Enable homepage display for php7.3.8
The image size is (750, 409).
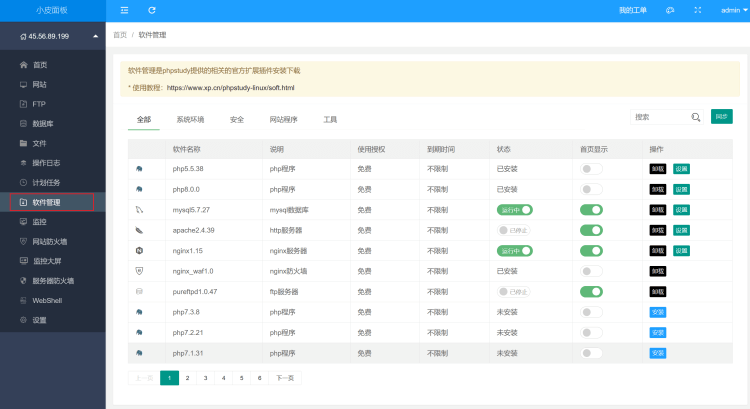[x=591, y=312]
